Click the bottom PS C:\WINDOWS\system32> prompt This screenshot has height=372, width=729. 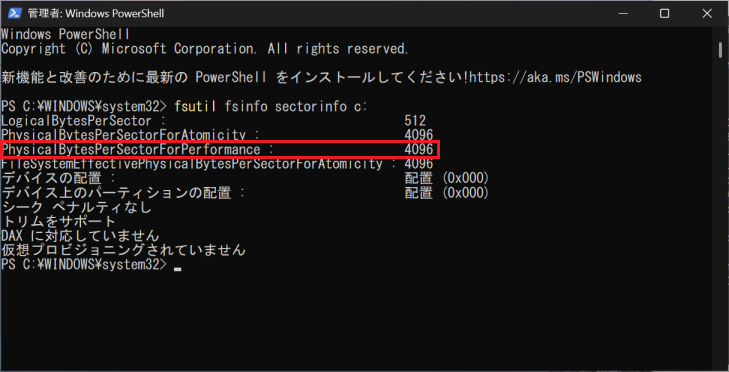tap(84, 265)
